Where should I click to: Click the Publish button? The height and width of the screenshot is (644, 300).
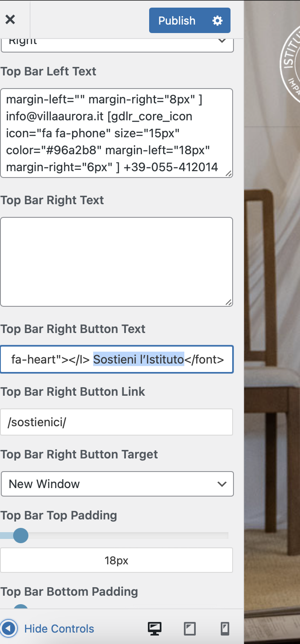point(177,20)
